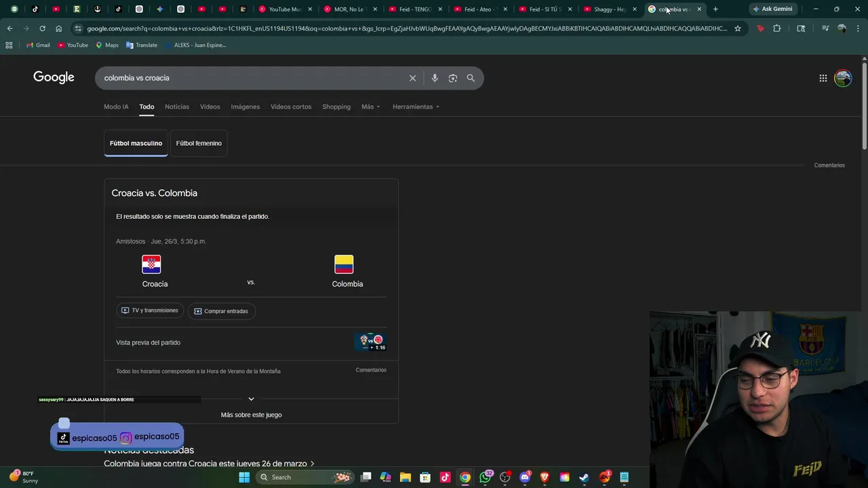Screen dimensions: 868x488
Task: Switch to the Videos cortos tab
Action: point(291,106)
